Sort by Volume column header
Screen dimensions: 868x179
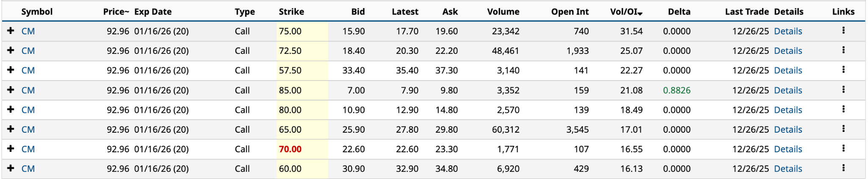click(x=503, y=12)
